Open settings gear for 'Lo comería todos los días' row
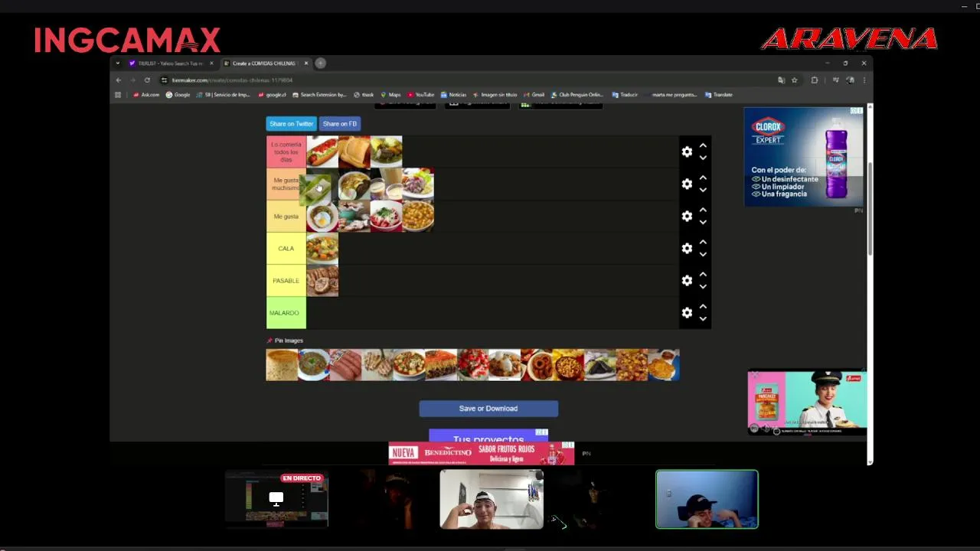 tap(687, 152)
